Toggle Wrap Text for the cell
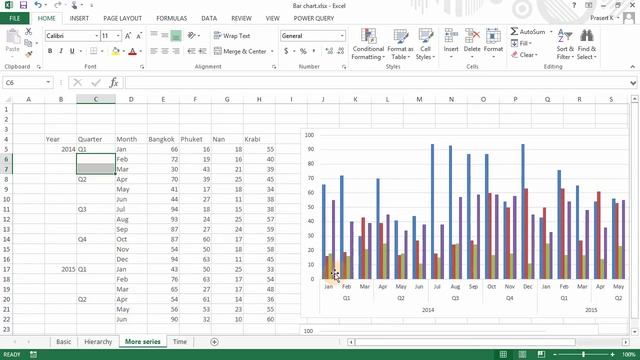This screenshot has width=640, height=360. point(231,36)
